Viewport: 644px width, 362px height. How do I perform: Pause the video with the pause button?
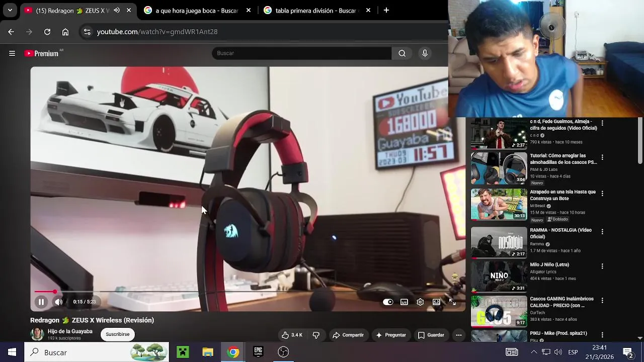[x=41, y=302]
